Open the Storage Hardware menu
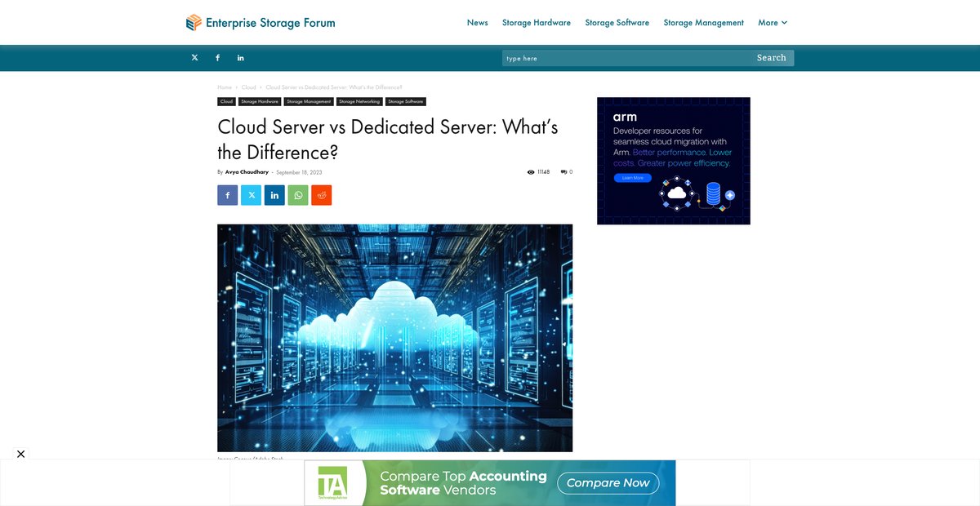This screenshot has width=980, height=506. point(537,23)
